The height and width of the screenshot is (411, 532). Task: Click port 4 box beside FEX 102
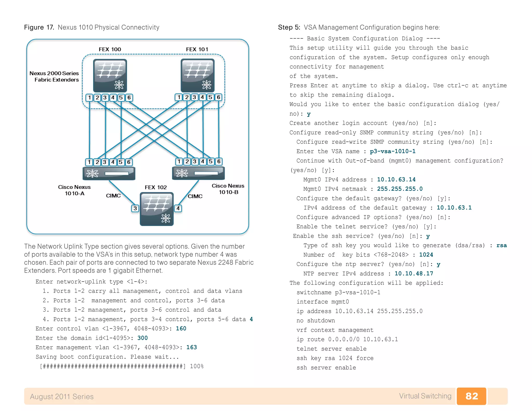[x=178, y=208]
